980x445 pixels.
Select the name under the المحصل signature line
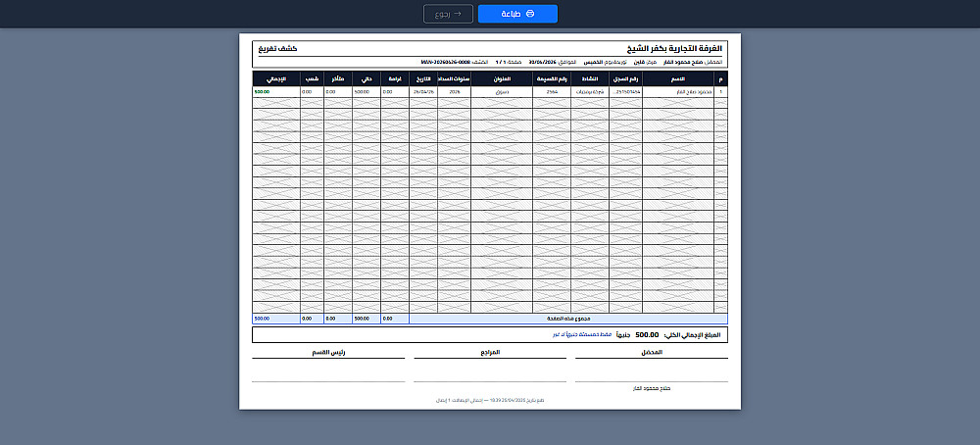tap(652, 389)
